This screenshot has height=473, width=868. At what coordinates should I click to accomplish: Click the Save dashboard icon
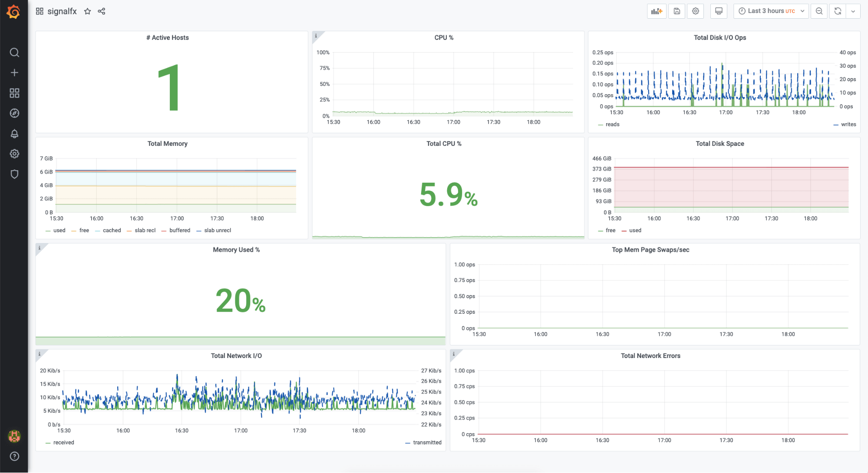[x=677, y=11]
